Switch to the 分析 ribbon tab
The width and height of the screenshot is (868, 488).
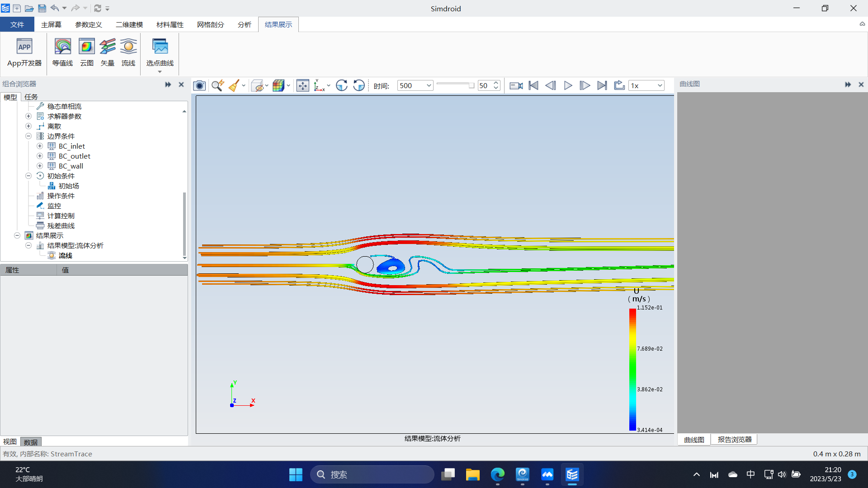(245, 24)
